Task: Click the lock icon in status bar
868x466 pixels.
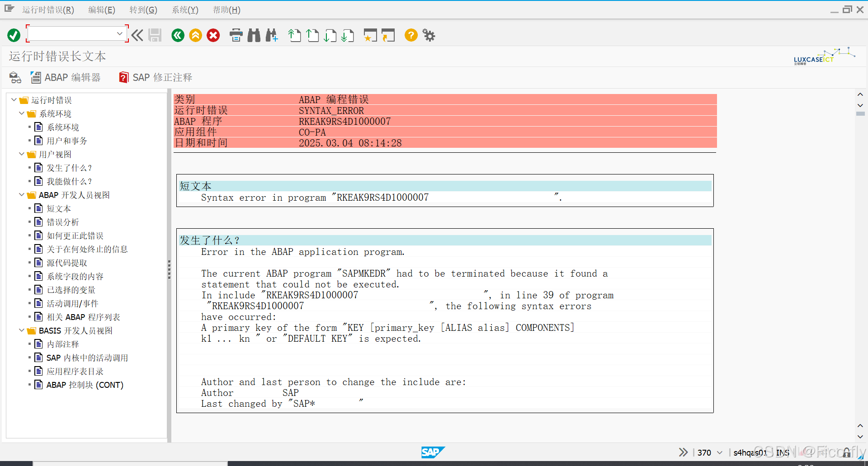Action: (847, 452)
